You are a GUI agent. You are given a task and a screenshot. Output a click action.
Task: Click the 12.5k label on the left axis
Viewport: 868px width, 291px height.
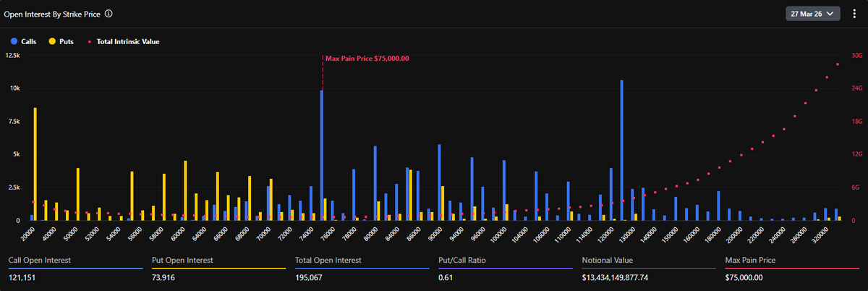tap(14, 56)
